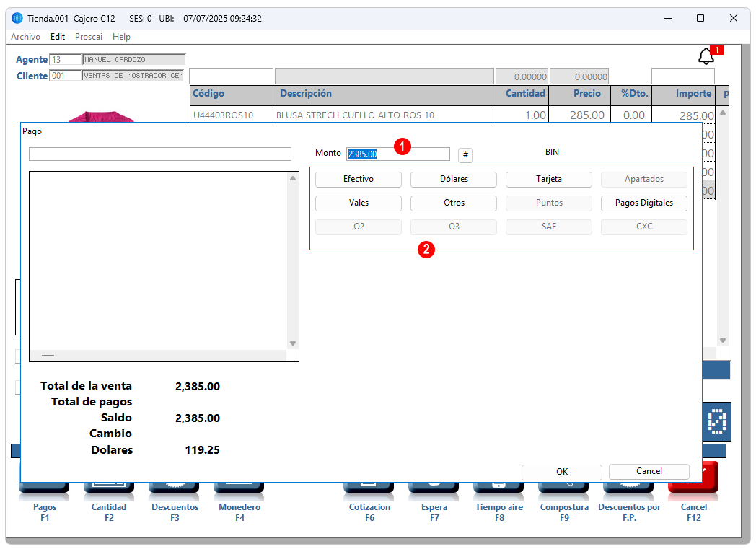
Task: Click the O3 payment button
Action: coord(454,227)
